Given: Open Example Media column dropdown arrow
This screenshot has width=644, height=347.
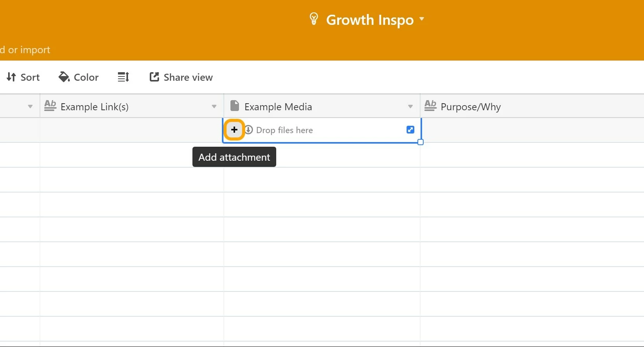Looking at the screenshot, I should coord(410,106).
